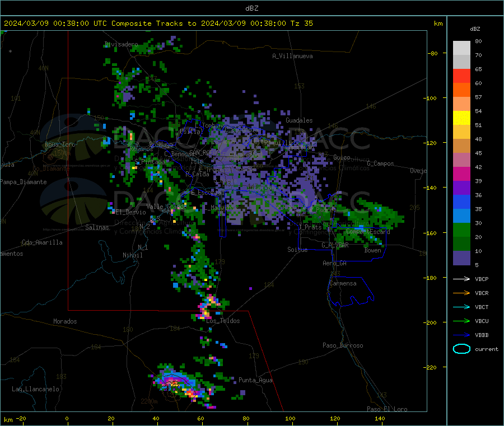Click the 'Bowen' map label

coord(372,250)
